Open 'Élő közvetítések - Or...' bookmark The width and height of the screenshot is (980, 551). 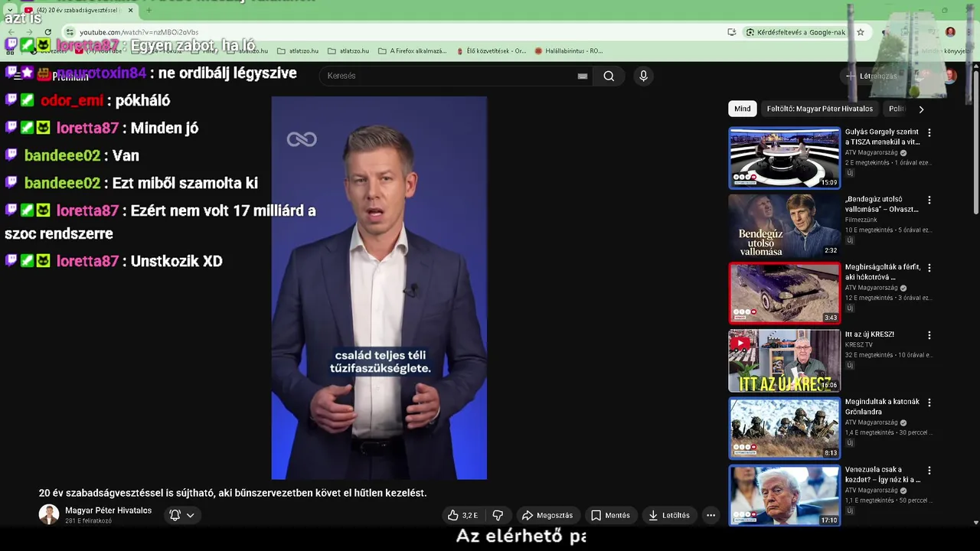[491, 51]
